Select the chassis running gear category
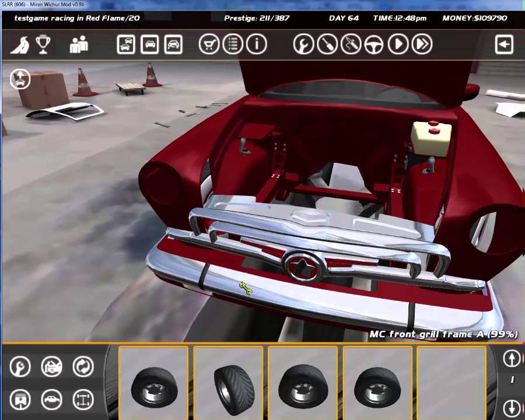 coord(83,399)
